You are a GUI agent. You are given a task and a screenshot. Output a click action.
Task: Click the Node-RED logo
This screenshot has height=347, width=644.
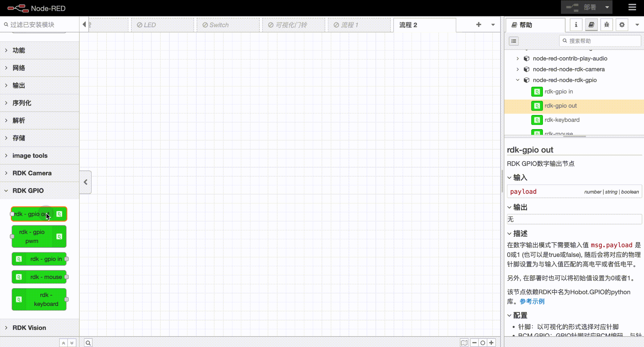point(36,8)
